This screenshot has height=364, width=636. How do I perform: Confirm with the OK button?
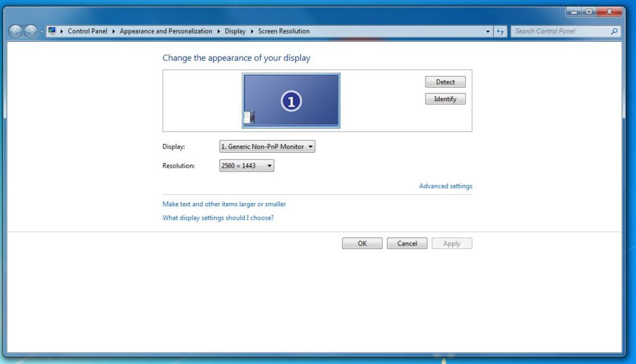pyautogui.click(x=362, y=243)
